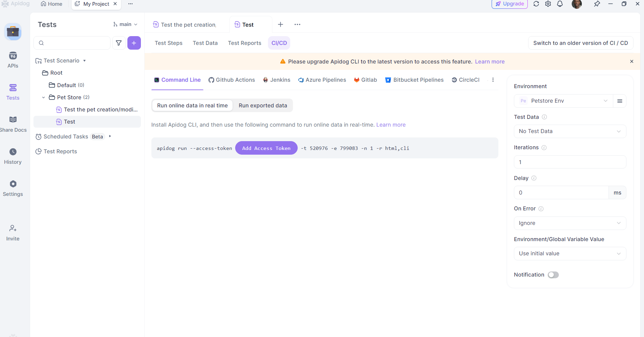Open History in sidebar
Screen dimensions: 644x337
[13, 156]
